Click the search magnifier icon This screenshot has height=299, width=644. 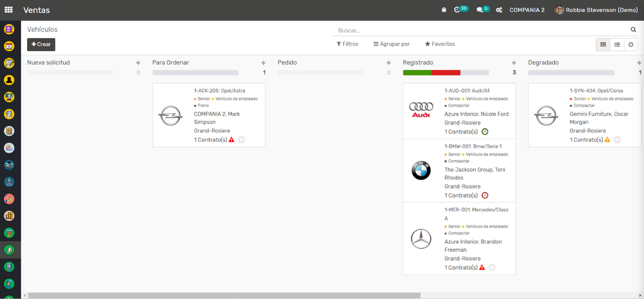point(633,30)
